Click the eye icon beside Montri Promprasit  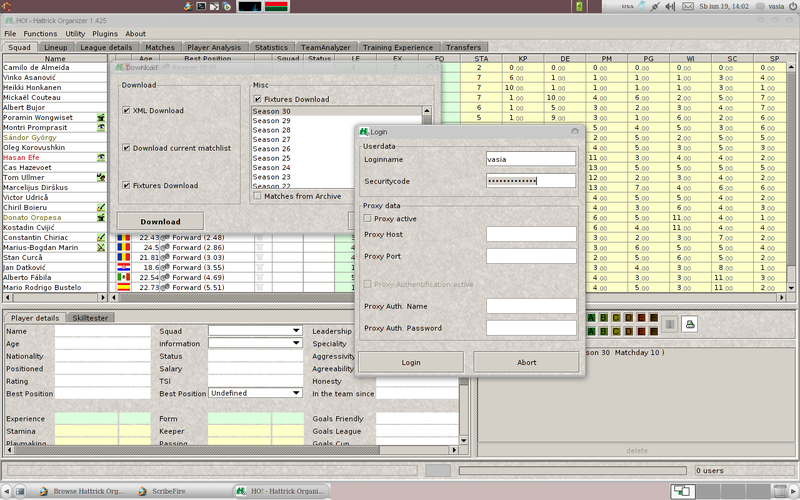[101, 128]
